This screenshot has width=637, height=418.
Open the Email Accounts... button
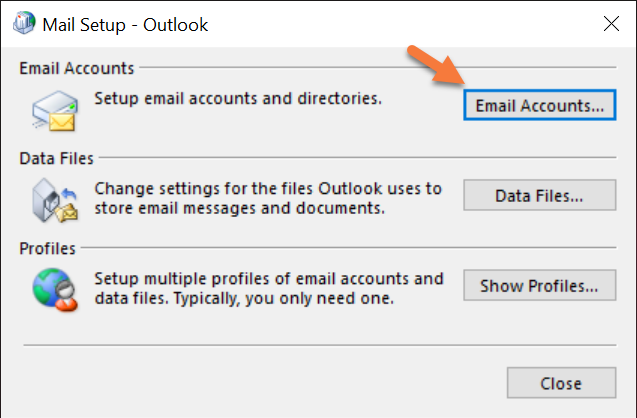539,105
